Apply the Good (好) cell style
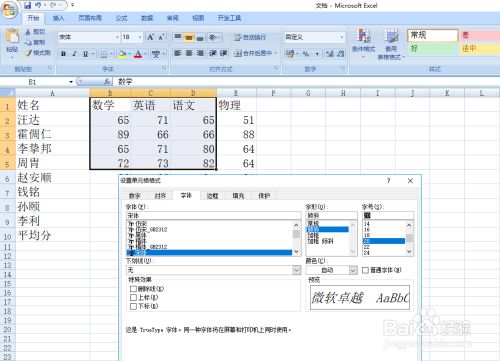Image resolution: width=500 pixels, height=361 pixels. click(433, 49)
